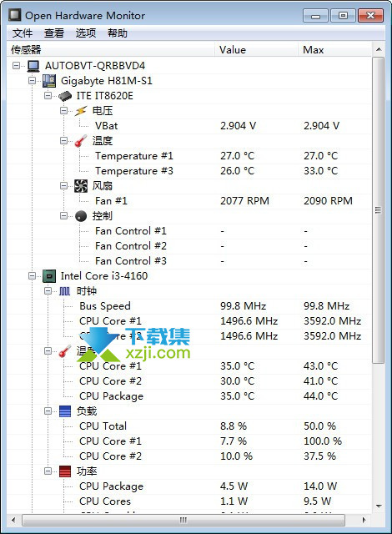Select CPU Package at 4.5 W
The width and height of the screenshot is (392, 534).
[189, 486]
